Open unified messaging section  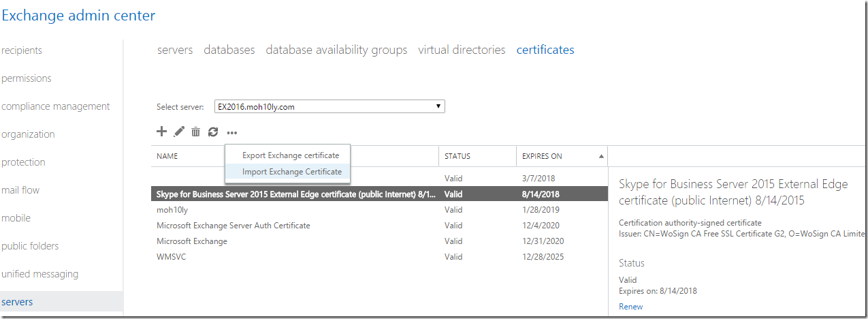click(40, 274)
